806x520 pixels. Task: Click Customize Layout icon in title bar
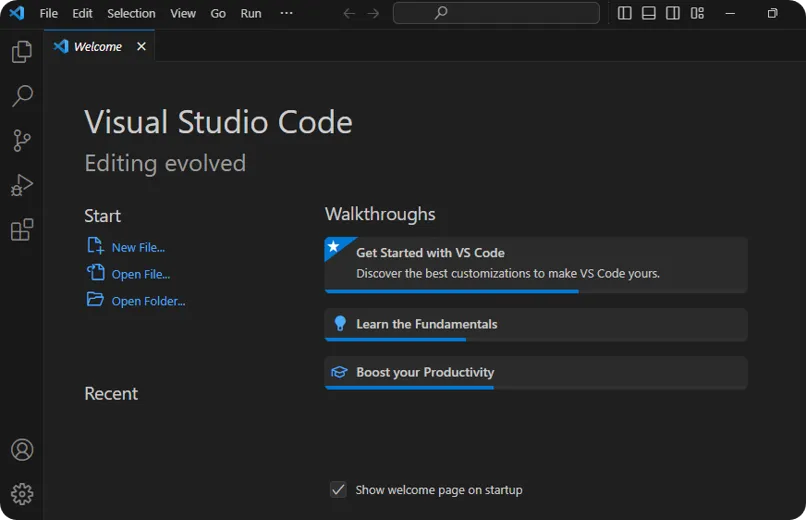(698, 13)
